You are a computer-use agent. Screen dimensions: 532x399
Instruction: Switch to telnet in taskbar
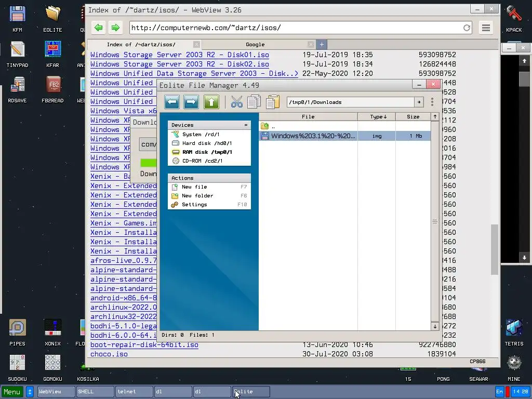pyautogui.click(x=134, y=392)
